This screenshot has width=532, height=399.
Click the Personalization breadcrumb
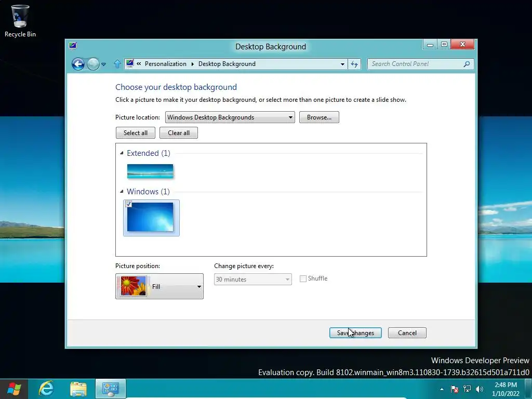pyautogui.click(x=166, y=64)
